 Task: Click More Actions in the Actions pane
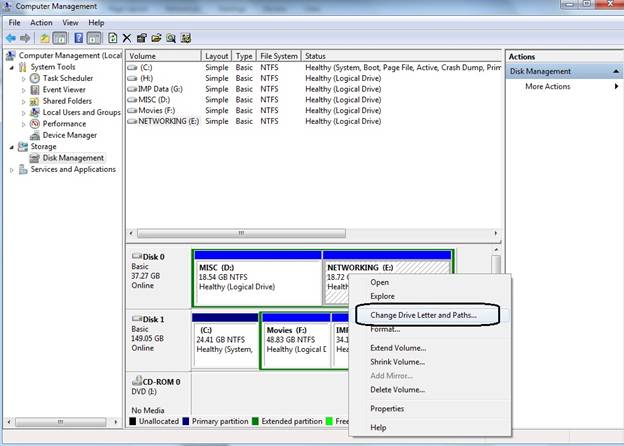[x=548, y=86]
